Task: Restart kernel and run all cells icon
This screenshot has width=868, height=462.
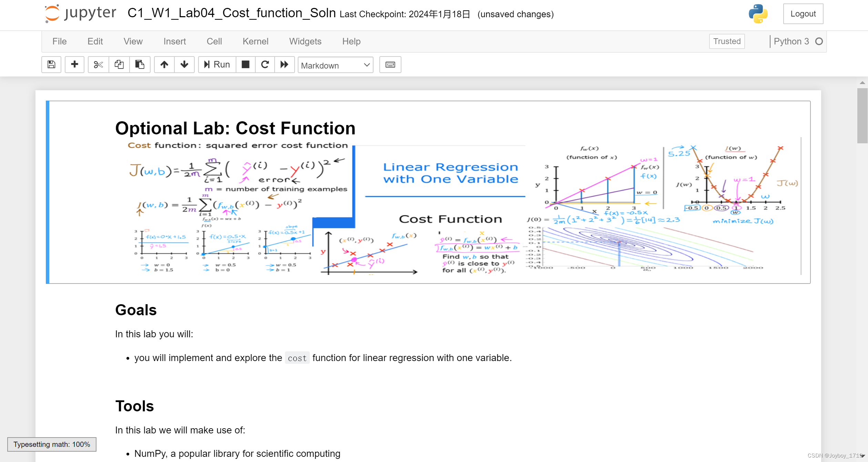Action: [x=284, y=64]
